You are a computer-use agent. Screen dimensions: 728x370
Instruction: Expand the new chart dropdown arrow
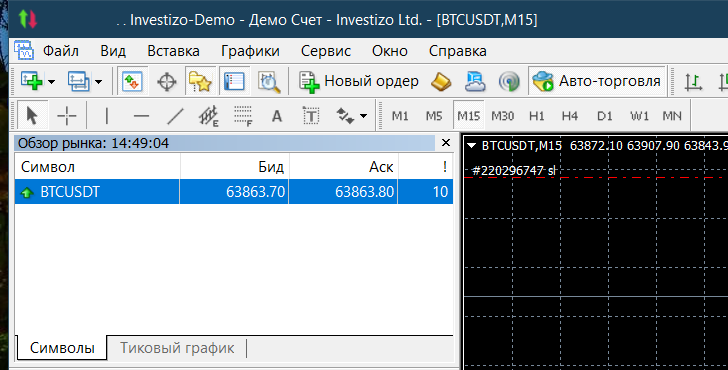pos(51,82)
